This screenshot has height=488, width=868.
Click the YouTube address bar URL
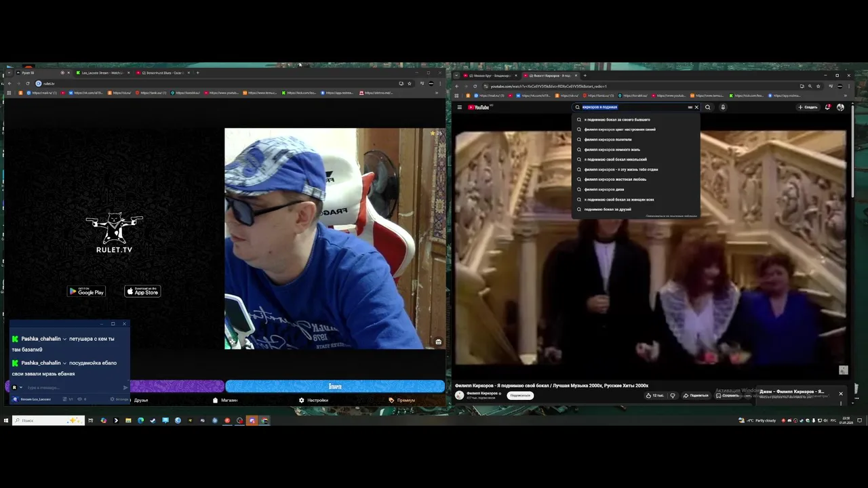click(x=549, y=86)
